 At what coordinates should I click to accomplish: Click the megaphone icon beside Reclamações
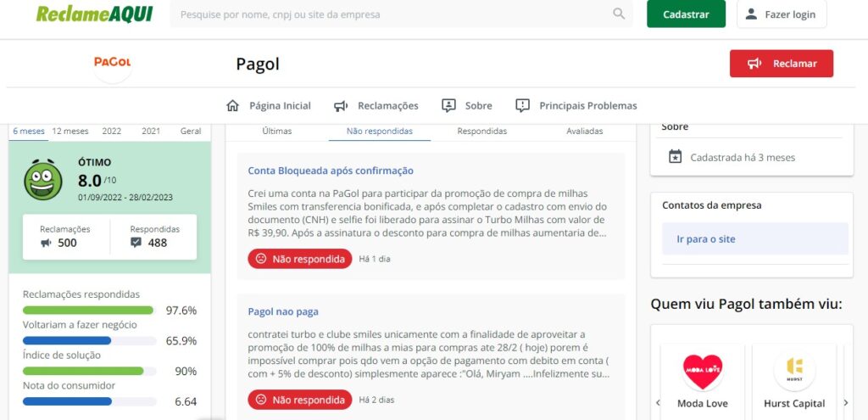341,106
